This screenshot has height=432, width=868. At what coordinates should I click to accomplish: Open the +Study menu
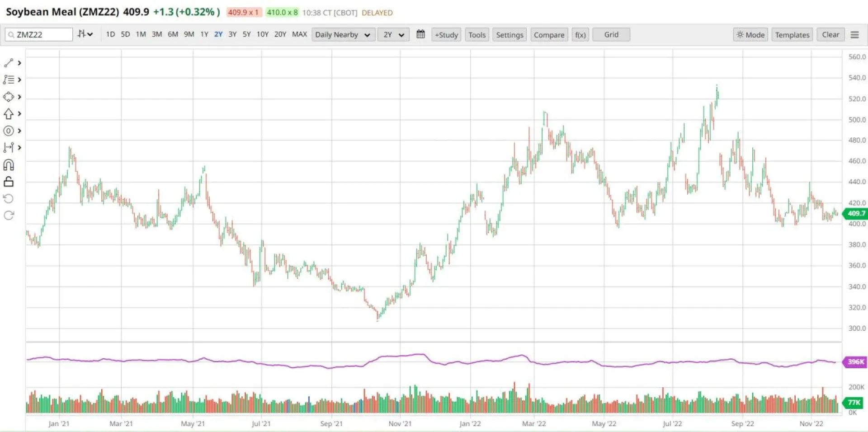pos(446,34)
